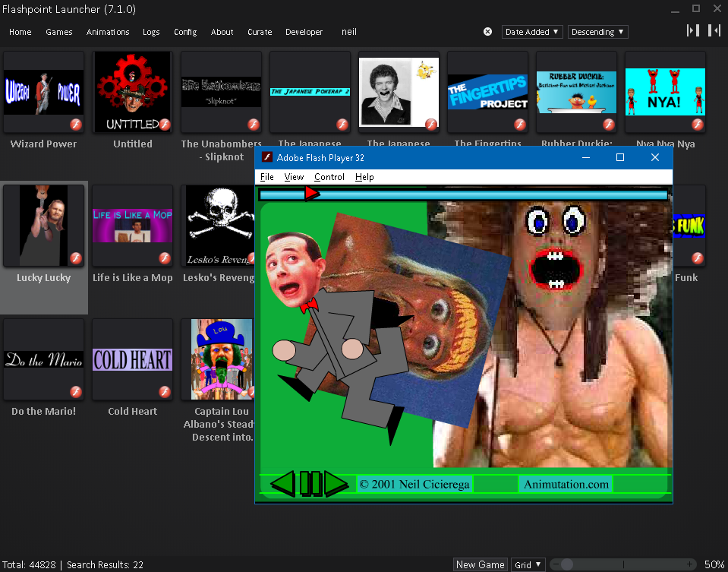Toggle the right sidebar visibility icon
Viewport: 728px width, 572px height.
tap(714, 30)
